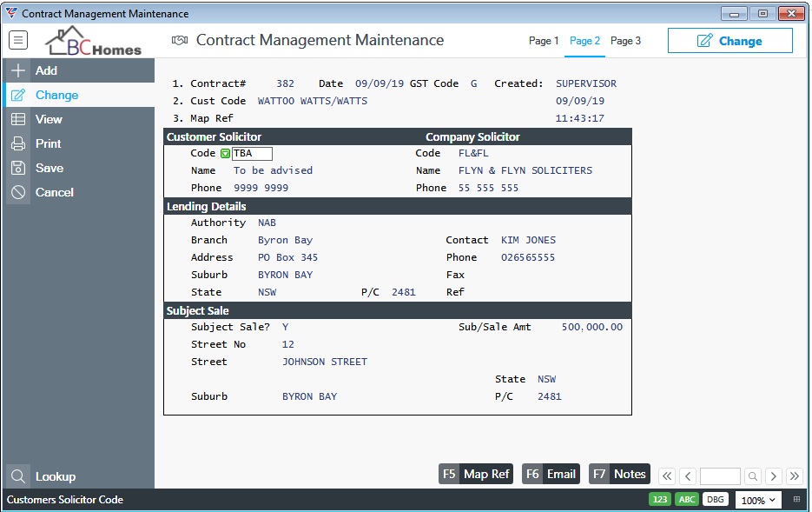The height and width of the screenshot is (512, 812).
Task: Click the lending authority NAB
Action: coord(267,223)
